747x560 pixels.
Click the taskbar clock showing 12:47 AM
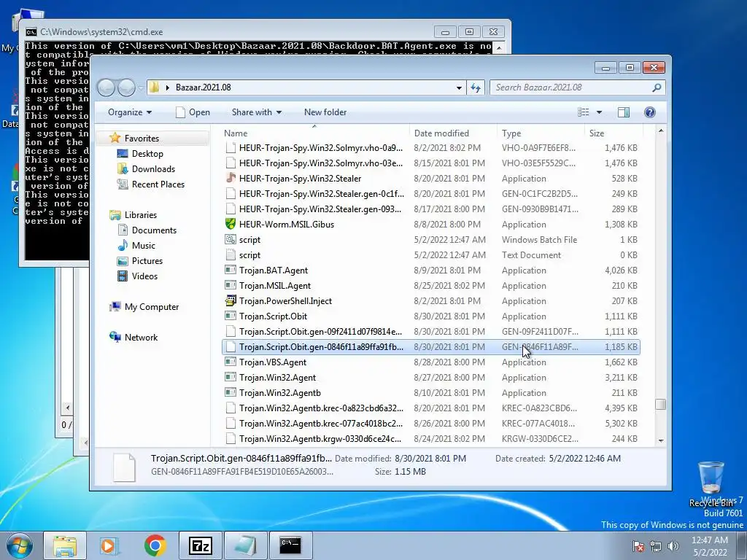[710, 545]
